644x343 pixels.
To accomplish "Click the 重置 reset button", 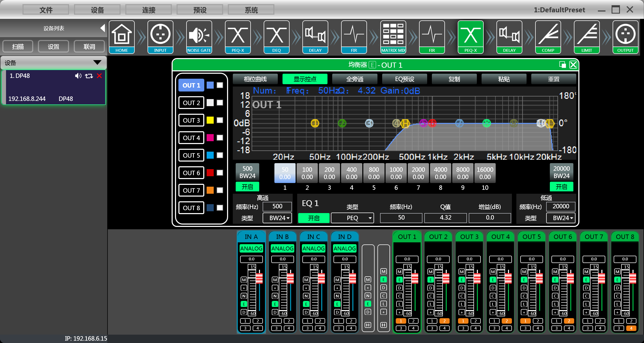I will (553, 79).
